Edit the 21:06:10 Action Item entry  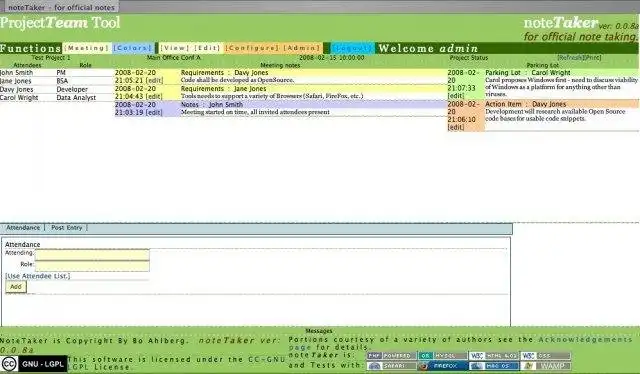(456, 127)
